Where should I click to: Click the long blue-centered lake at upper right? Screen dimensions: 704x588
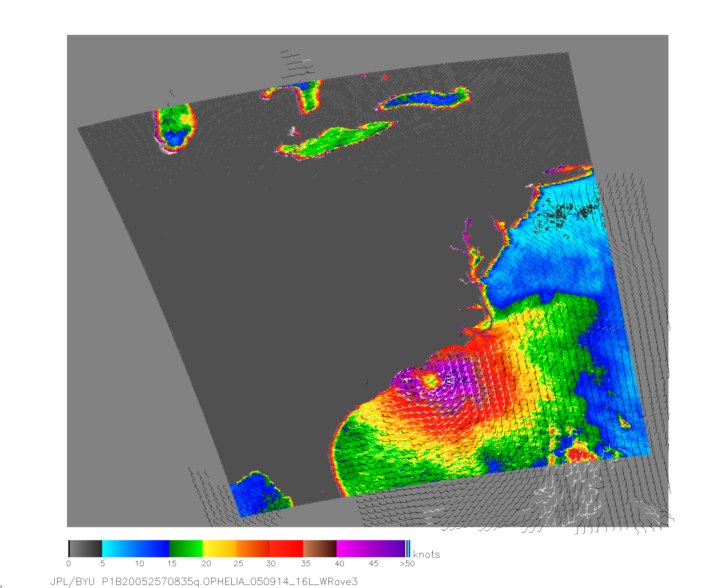[423, 99]
